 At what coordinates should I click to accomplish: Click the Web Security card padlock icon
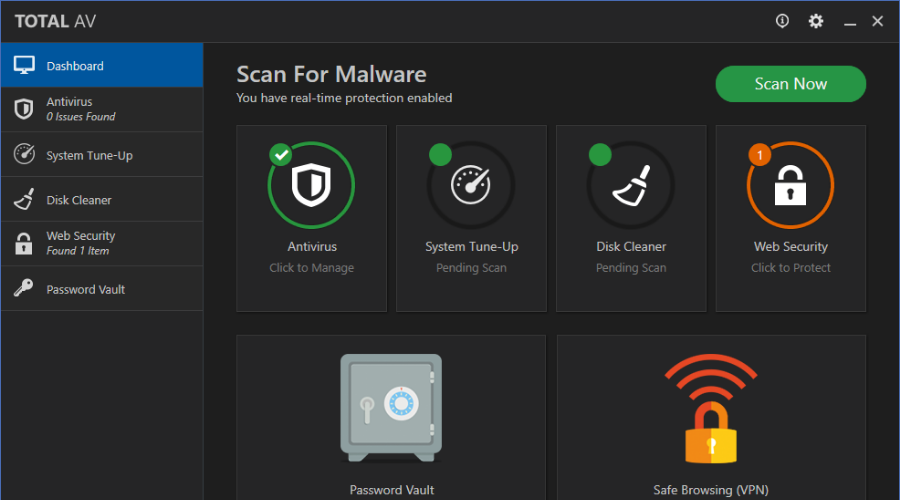tap(790, 185)
